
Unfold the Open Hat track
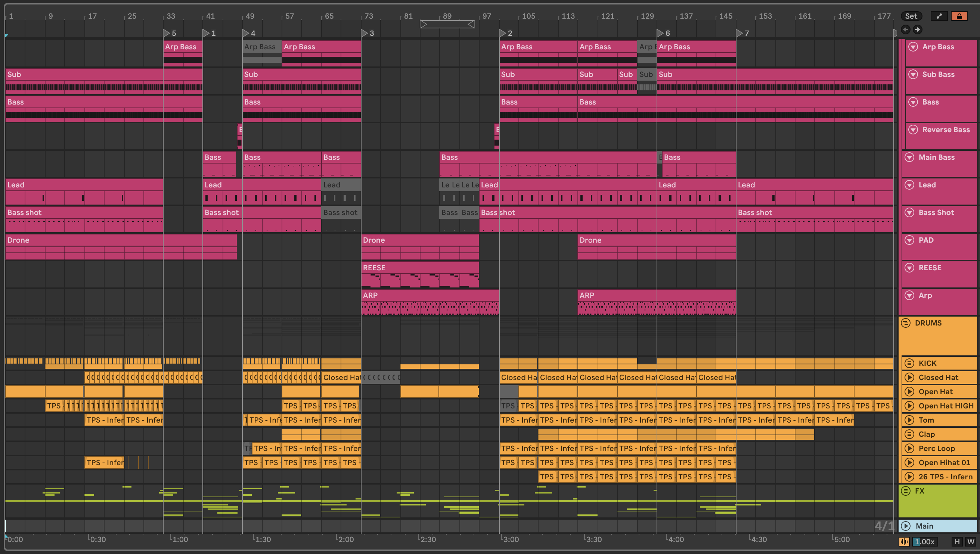pyautogui.click(x=909, y=392)
